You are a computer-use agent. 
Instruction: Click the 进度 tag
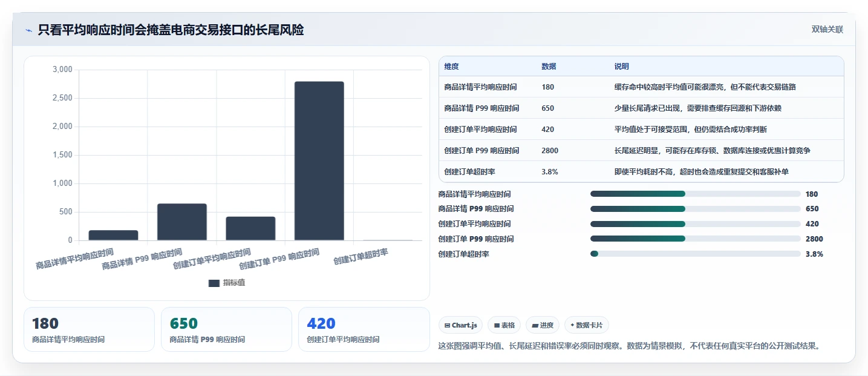(543, 325)
